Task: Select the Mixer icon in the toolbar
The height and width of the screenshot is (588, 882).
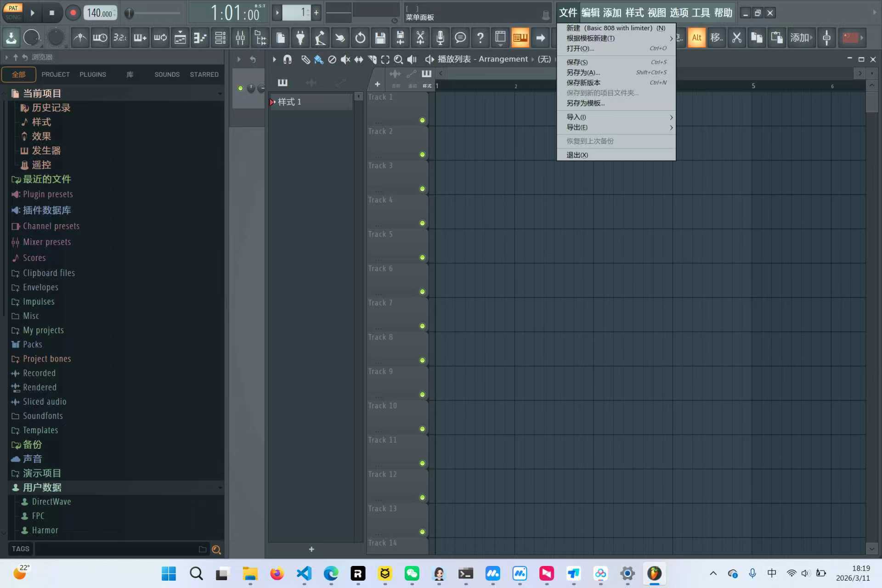Action: coord(240,38)
